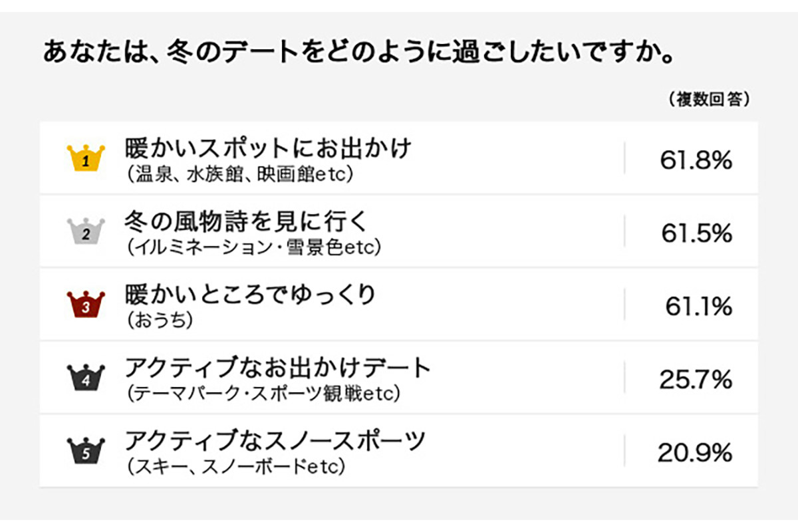Screen dimensions: 798x532
Task: Select the アクティブなスノースポーツ row title
Action: [x=275, y=440]
